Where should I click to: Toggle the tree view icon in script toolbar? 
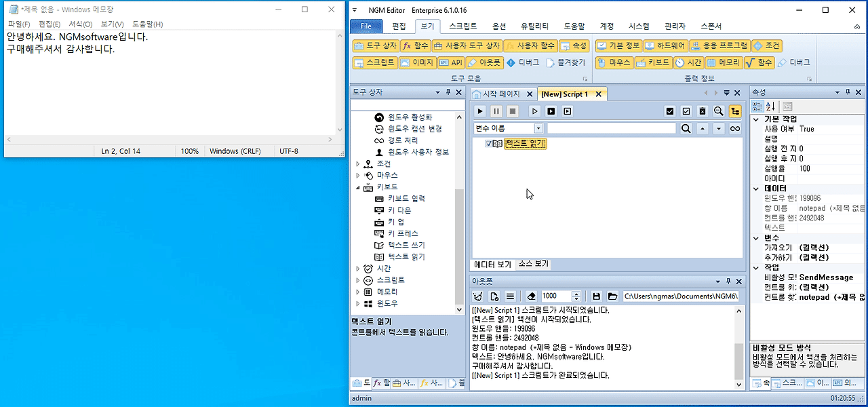pyautogui.click(x=735, y=111)
